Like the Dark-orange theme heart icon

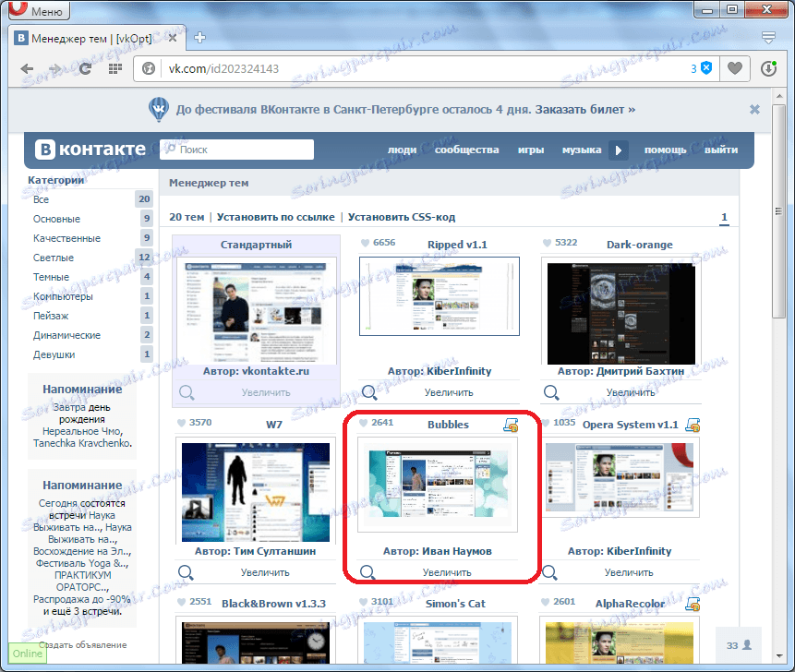[547, 243]
